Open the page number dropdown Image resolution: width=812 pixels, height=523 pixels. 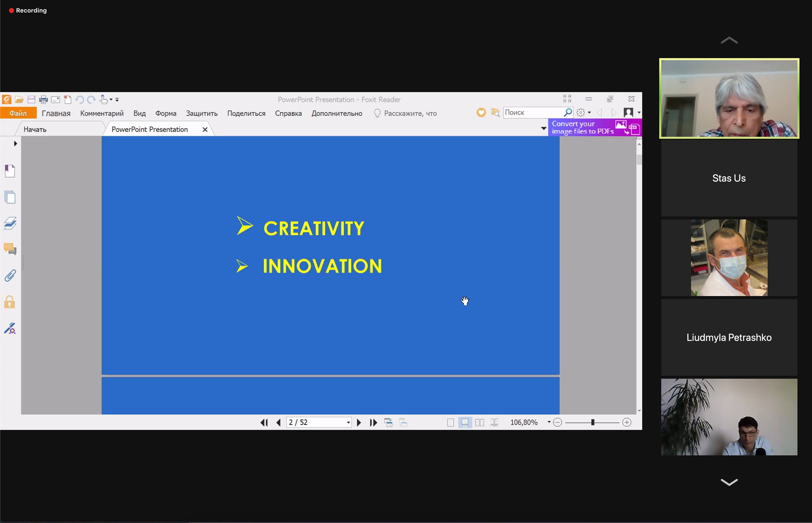348,423
